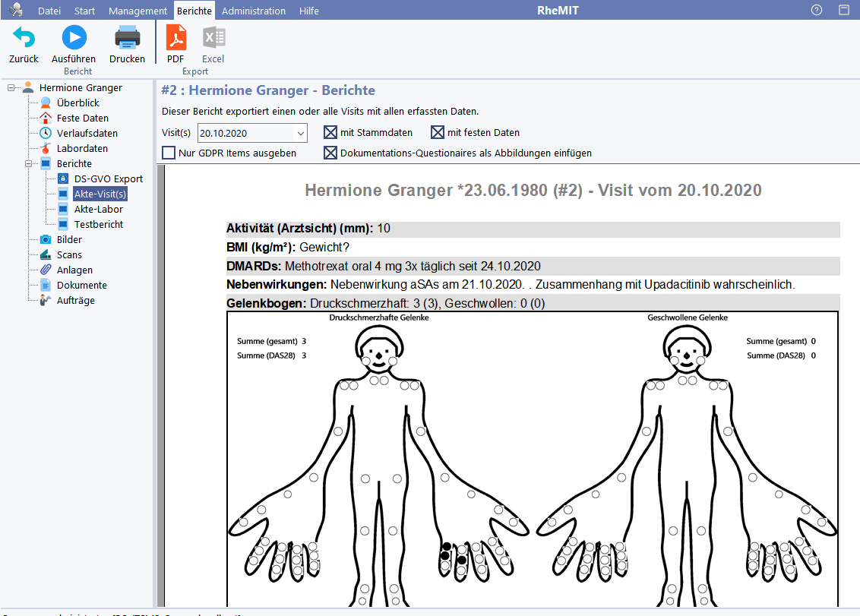Screen dimensions: 860x616
Task: Click the Drucken printer icon
Action: tap(127, 38)
